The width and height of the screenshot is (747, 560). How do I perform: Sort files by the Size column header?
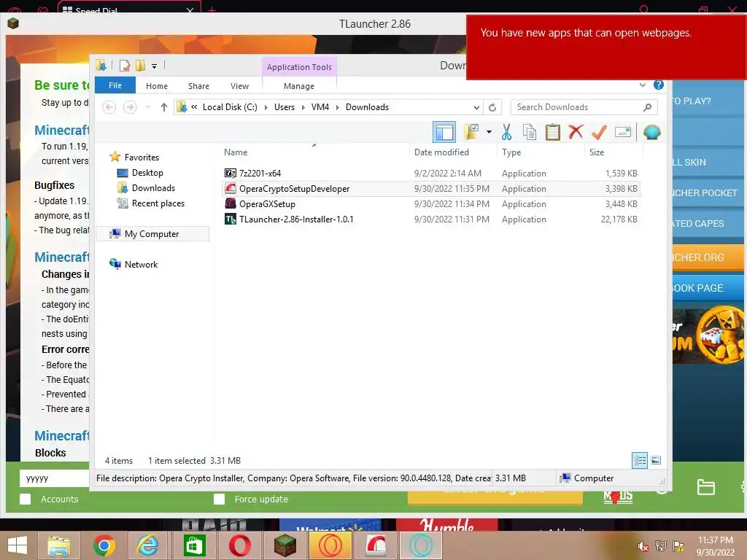click(x=614, y=152)
